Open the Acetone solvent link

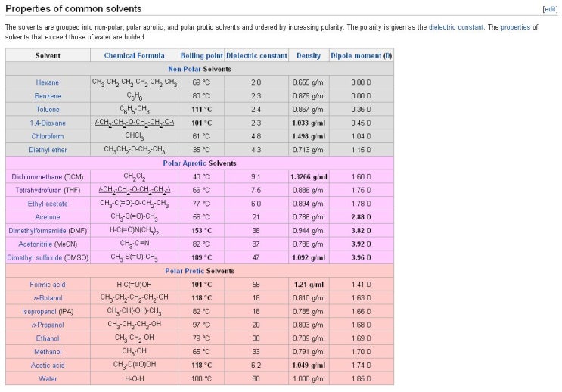pyautogui.click(x=48, y=217)
